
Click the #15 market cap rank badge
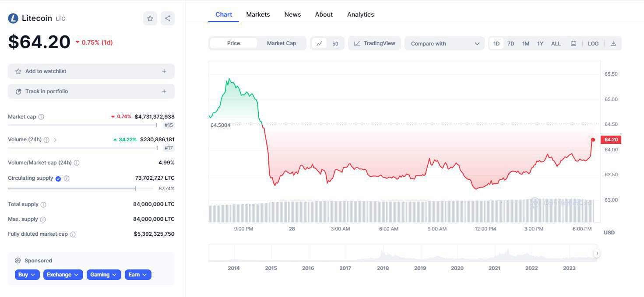tap(169, 125)
